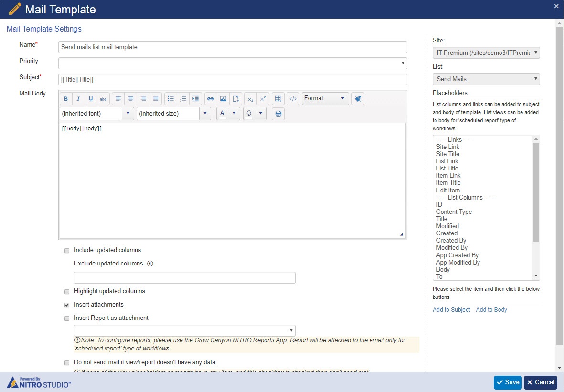Click the Subject input field
The width and height of the screenshot is (564, 392).
tap(233, 79)
